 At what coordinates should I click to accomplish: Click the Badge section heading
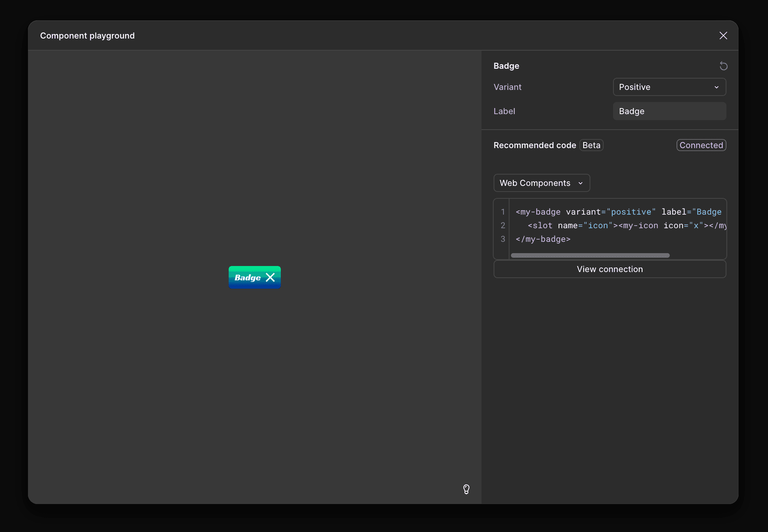pos(506,66)
